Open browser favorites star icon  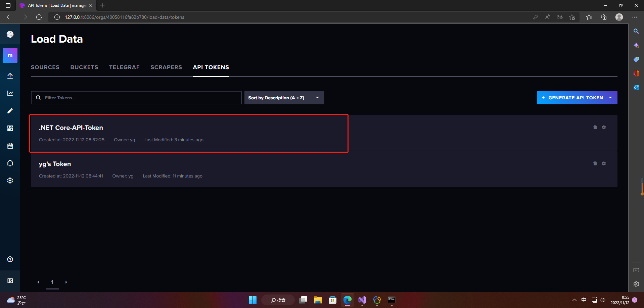pyautogui.click(x=589, y=17)
